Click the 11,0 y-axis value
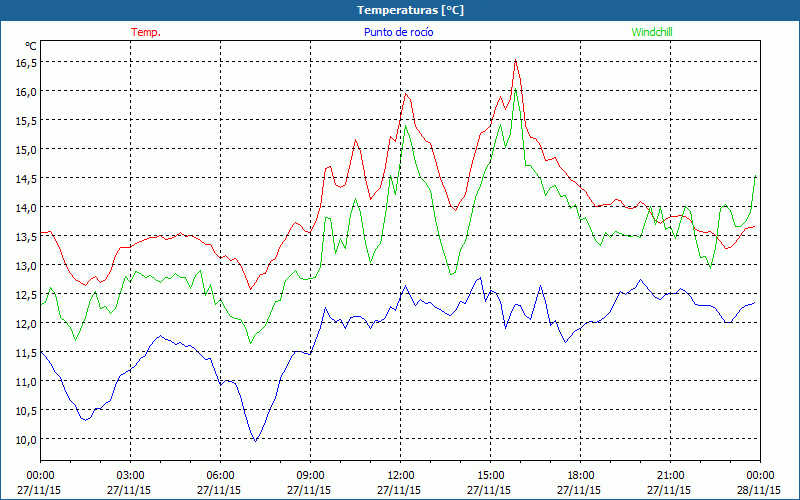 coord(26,381)
